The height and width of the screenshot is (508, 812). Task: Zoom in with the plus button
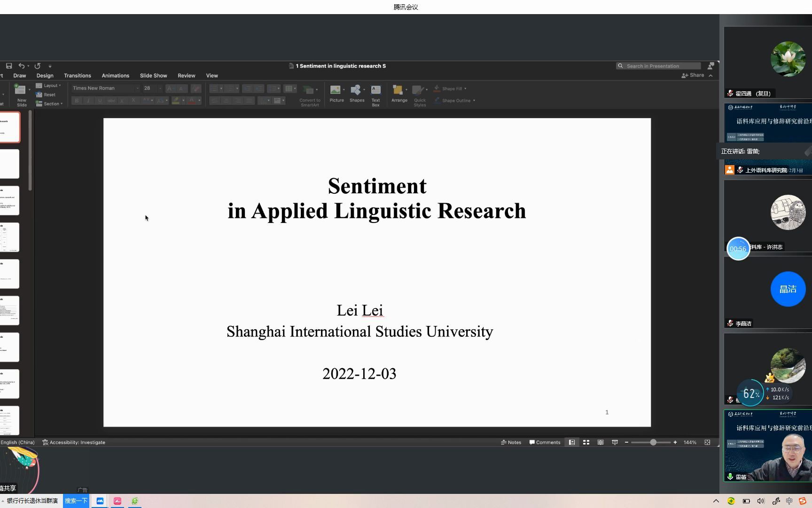pos(675,442)
